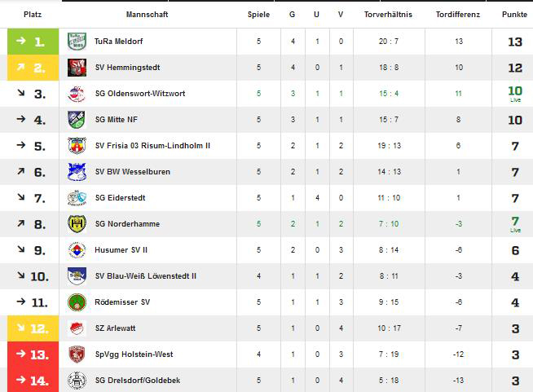The height and width of the screenshot is (392, 533).
Task: Select the Husumer SV II club logo
Action: click(77, 250)
